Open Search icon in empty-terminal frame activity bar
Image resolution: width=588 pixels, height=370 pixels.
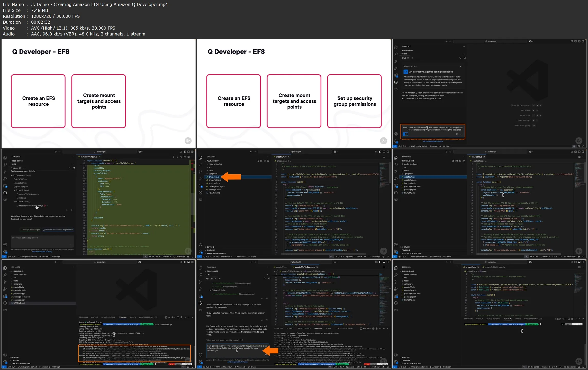pos(396,275)
